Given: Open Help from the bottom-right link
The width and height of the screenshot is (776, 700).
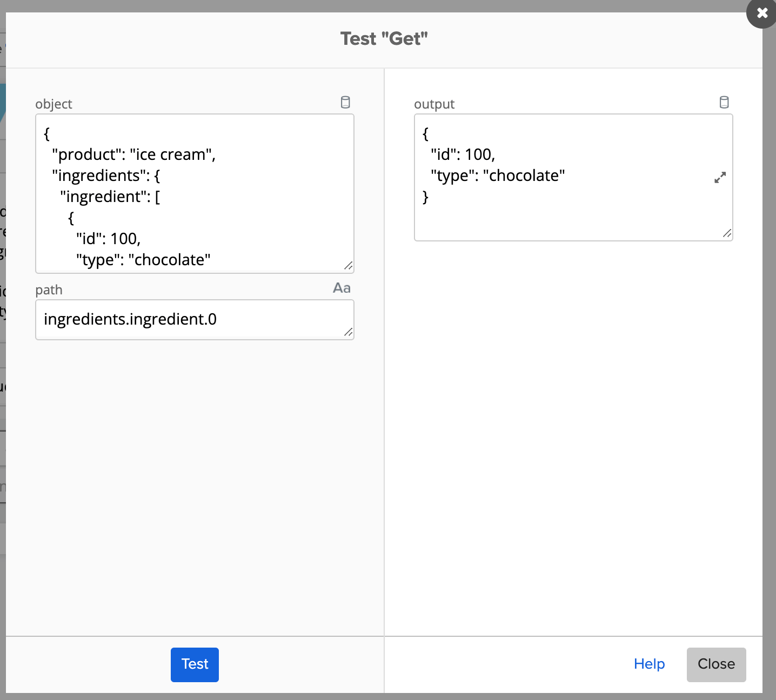Looking at the screenshot, I should coord(650,664).
